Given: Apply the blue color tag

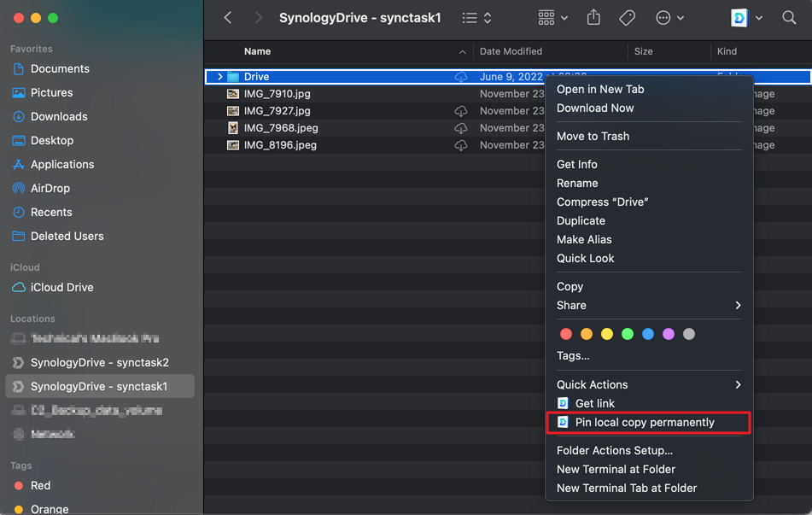Looking at the screenshot, I should [648, 334].
